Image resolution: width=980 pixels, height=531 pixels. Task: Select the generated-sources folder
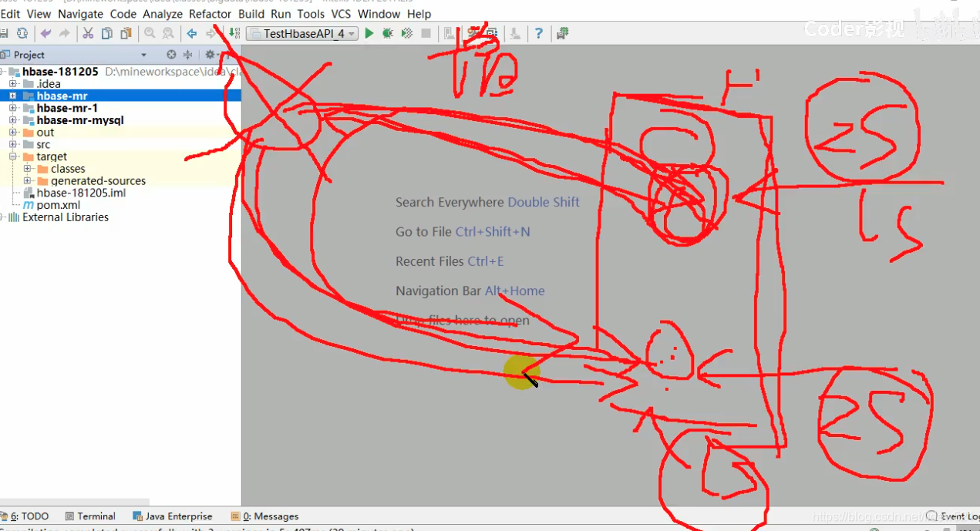(x=98, y=181)
